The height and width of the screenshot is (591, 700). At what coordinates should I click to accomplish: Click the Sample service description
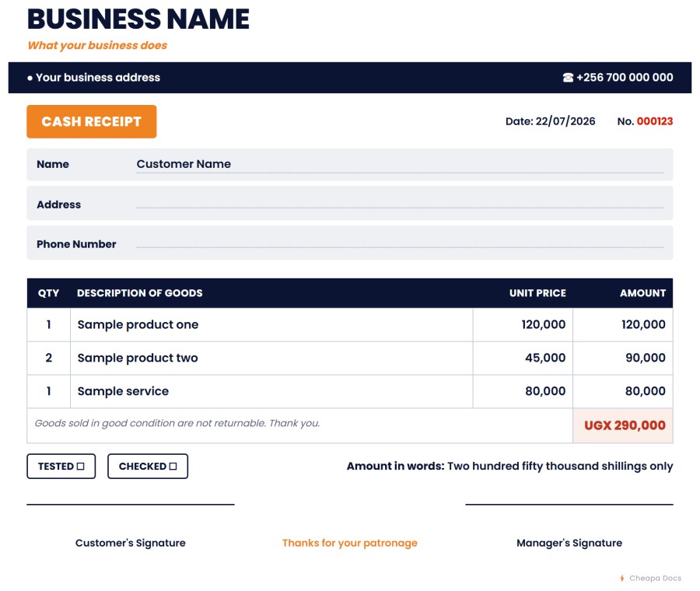123,391
